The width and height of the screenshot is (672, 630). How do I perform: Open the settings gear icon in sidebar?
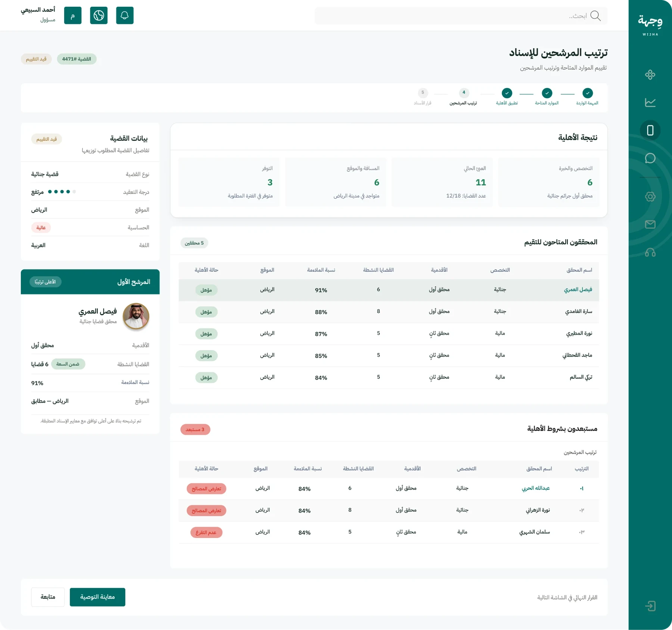coord(650,197)
